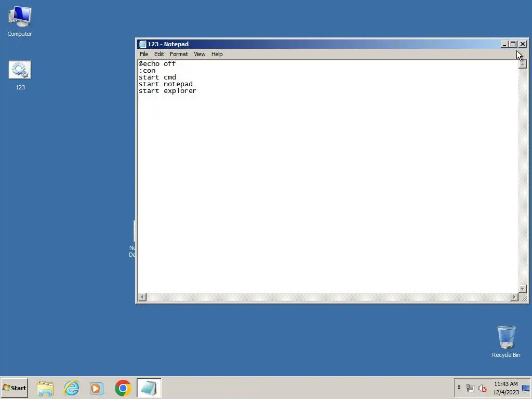
Task: Click the vertical scrollbar down arrow
Action: pyautogui.click(x=523, y=289)
